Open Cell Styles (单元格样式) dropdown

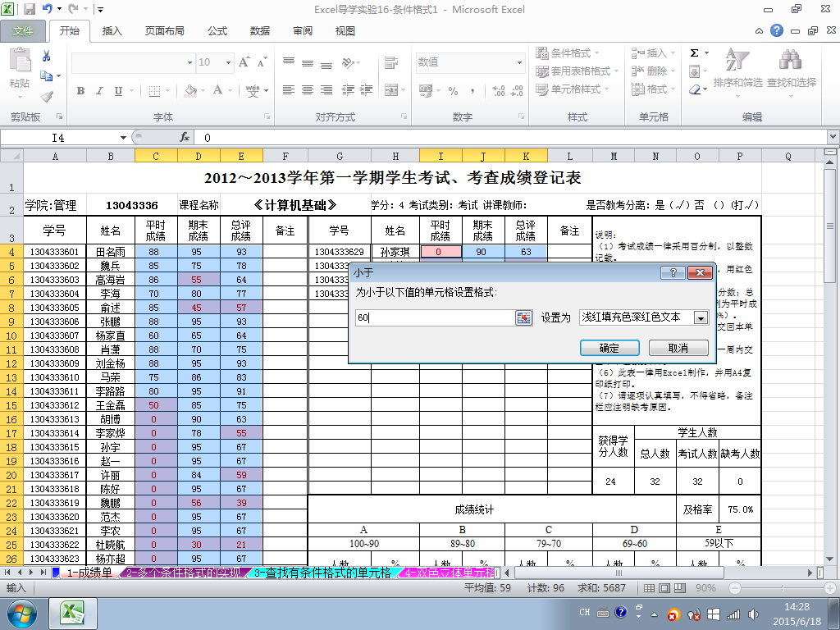(x=572, y=89)
